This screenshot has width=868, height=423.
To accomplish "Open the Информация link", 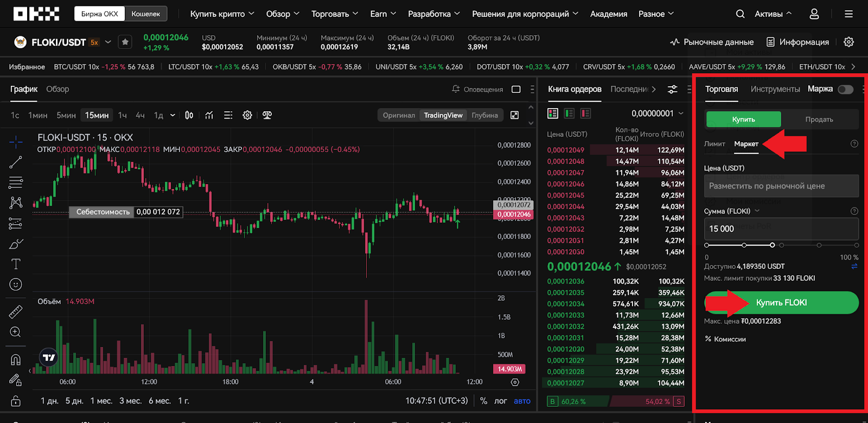I will tap(797, 42).
